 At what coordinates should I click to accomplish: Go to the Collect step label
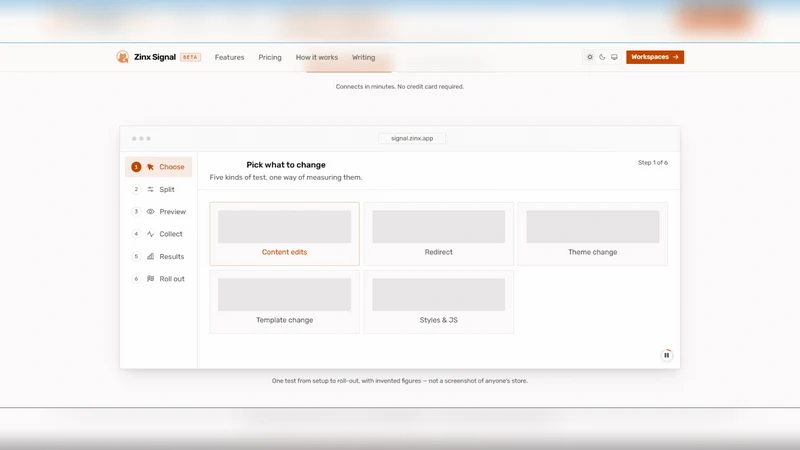point(171,234)
